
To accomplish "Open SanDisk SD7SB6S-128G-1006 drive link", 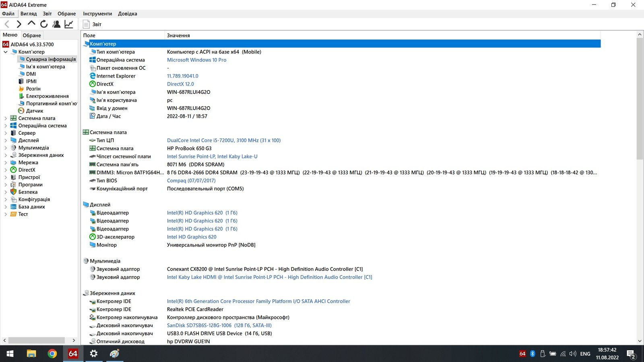I will click(x=219, y=325).
